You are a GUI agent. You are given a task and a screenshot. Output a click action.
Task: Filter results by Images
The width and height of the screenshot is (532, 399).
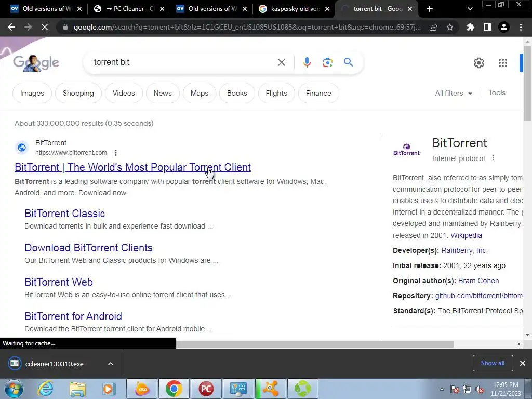click(32, 93)
